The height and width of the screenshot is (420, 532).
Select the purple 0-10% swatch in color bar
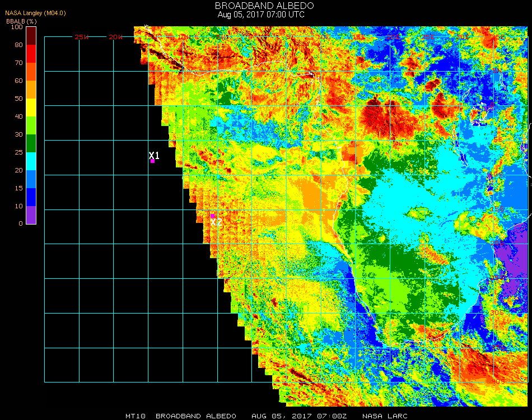tap(31, 214)
